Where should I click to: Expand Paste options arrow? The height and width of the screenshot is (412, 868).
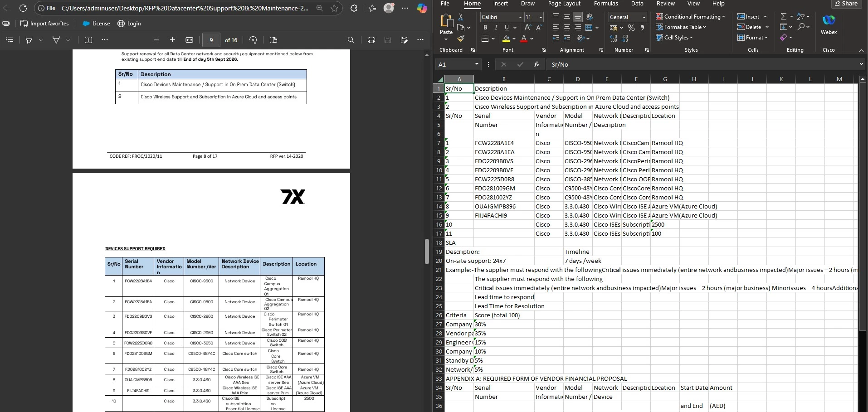pyautogui.click(x=446, y=39)
